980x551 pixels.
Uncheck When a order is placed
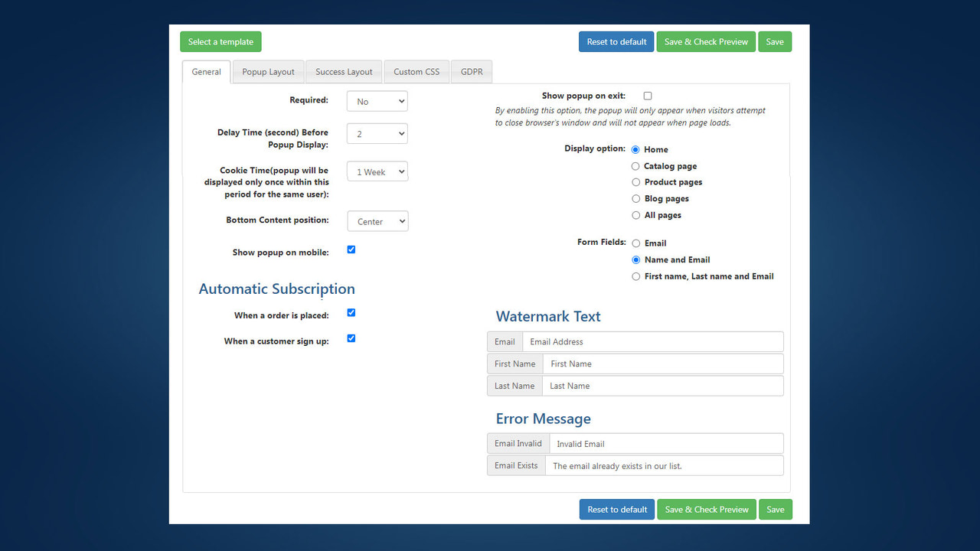tap(351, 312)
